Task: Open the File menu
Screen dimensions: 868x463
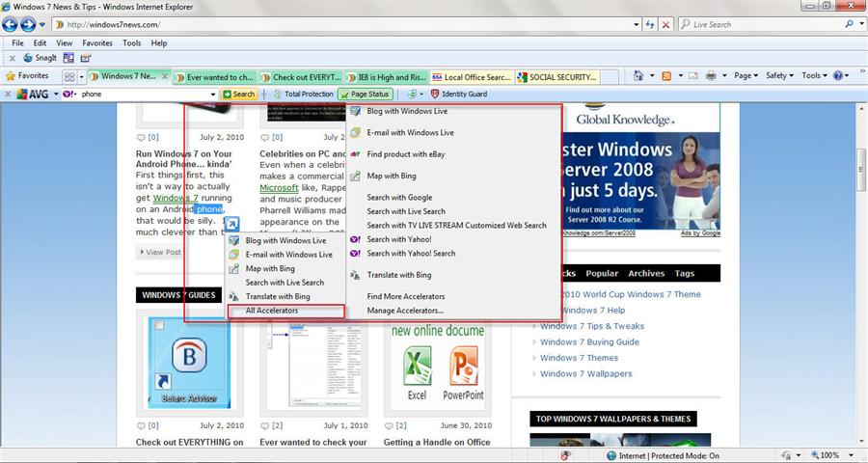Action: (x=17, y=42)
